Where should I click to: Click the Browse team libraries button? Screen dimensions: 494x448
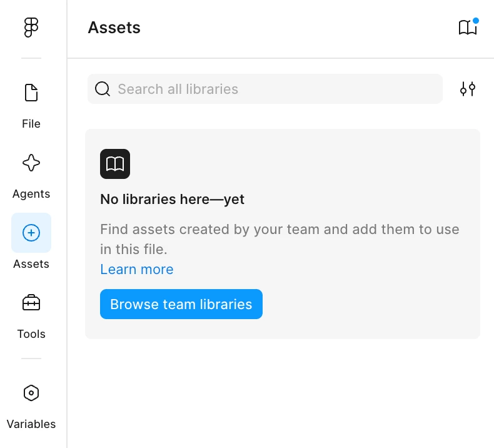[x=181, y=304]
